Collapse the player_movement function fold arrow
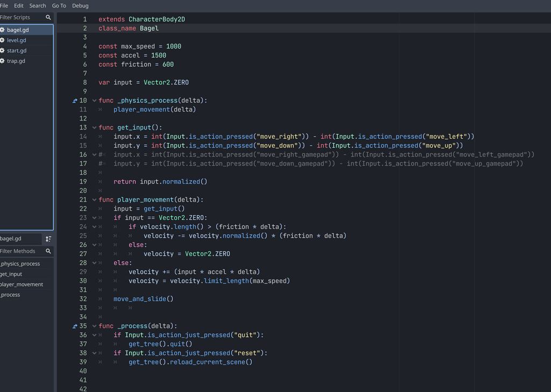 point(93,199)
